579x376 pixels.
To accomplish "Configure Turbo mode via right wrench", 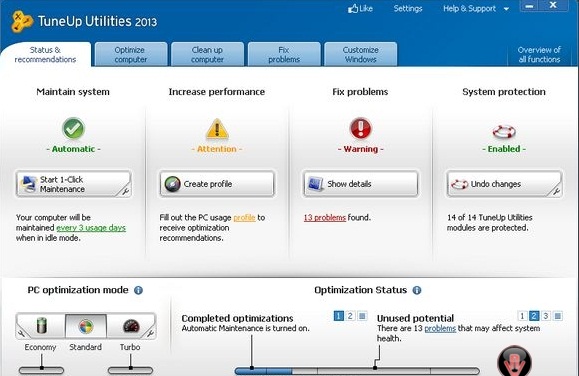I will pyautogui.click(x=151, y=333).
